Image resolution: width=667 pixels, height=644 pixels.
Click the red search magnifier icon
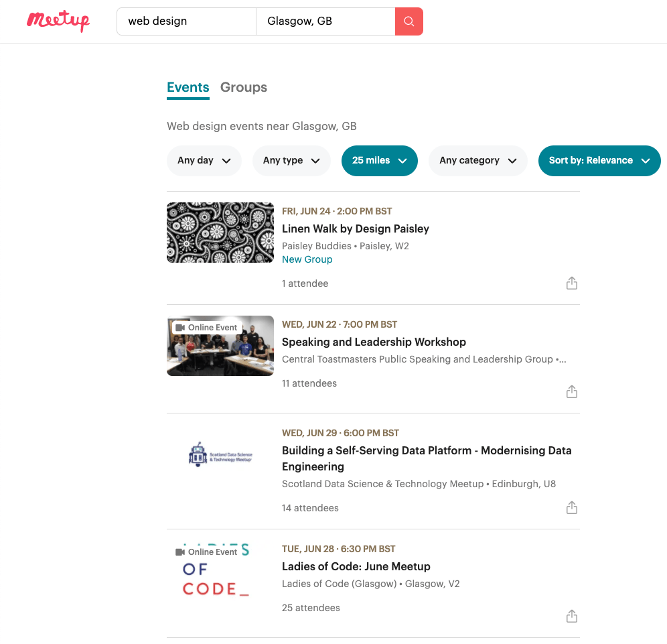(x=409, y=21)
